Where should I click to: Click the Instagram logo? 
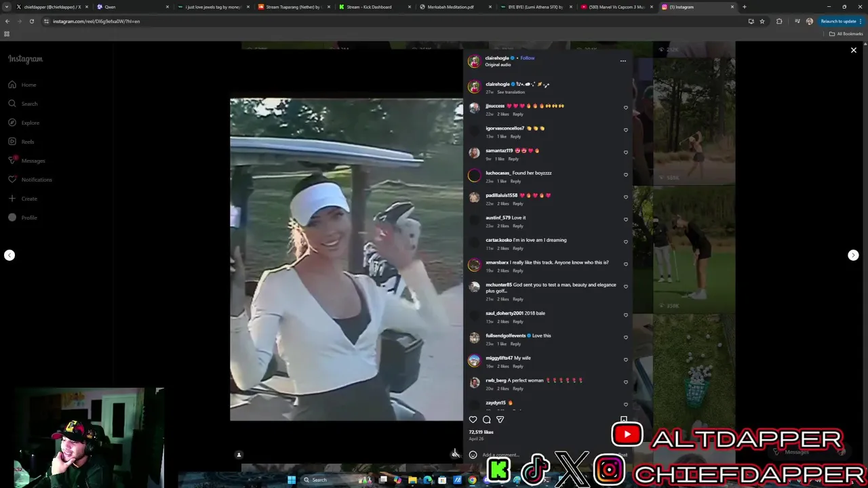pyautogui.click(x=25, y=59)
